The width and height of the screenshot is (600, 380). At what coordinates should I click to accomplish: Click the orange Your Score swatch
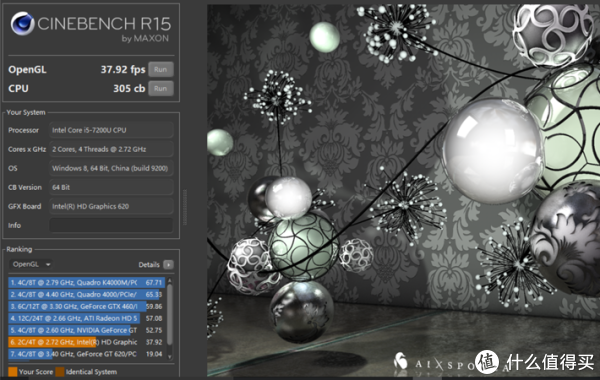pyautogui.click(x=13, y=372)
